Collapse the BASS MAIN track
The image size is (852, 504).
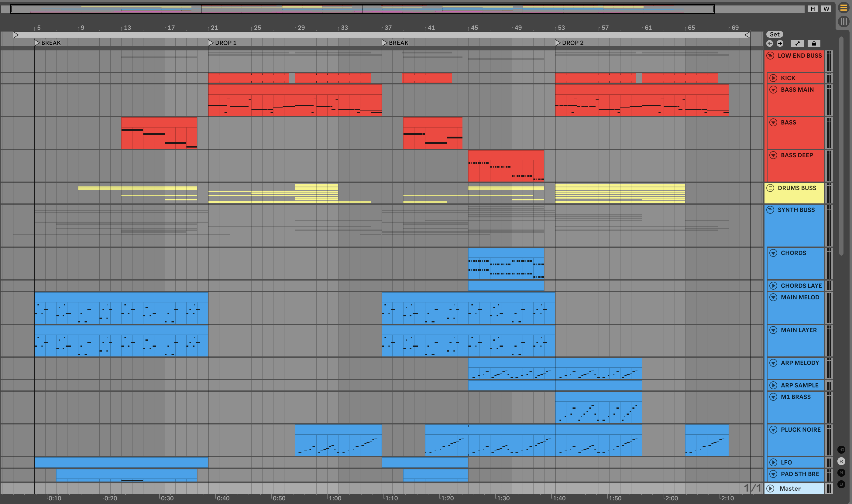(x=774, y=90)
